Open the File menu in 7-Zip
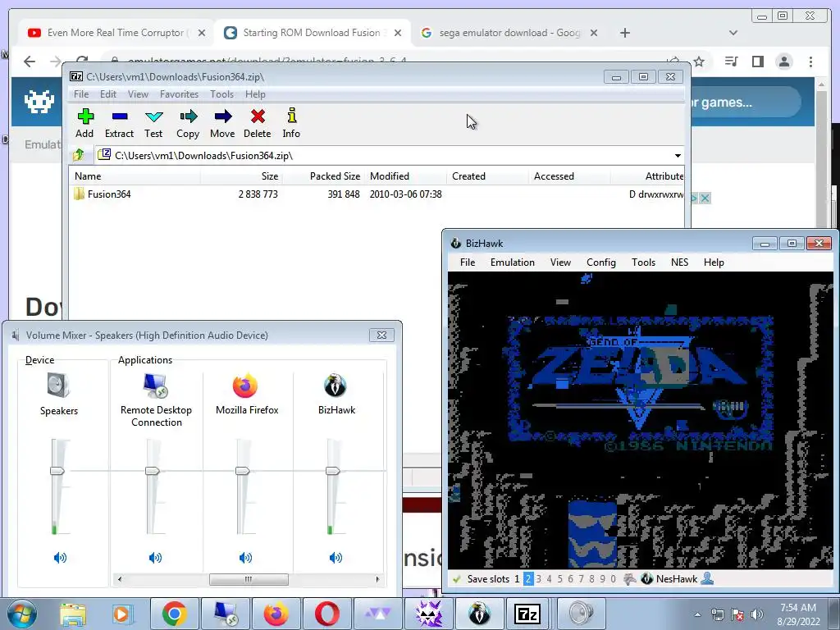The image size is (840, 630). click(x=81, y=94)
